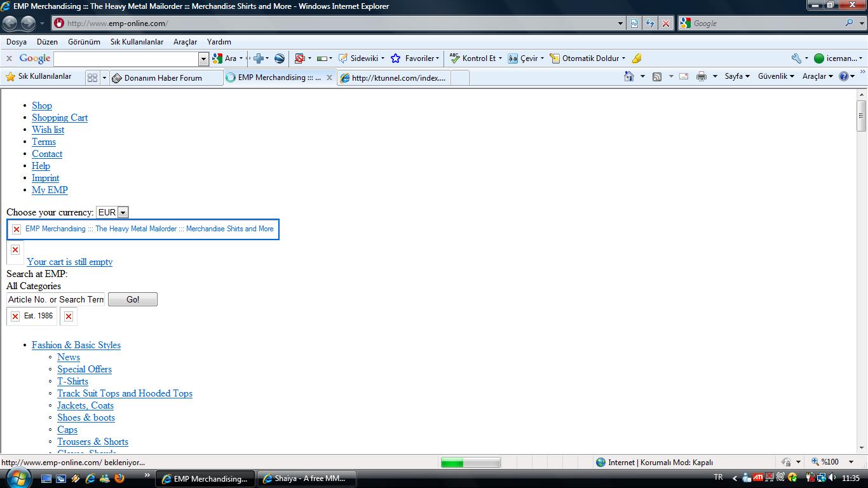
Task: Open a new blank tab
Action: pyautogui.click(x=460, y=78)
